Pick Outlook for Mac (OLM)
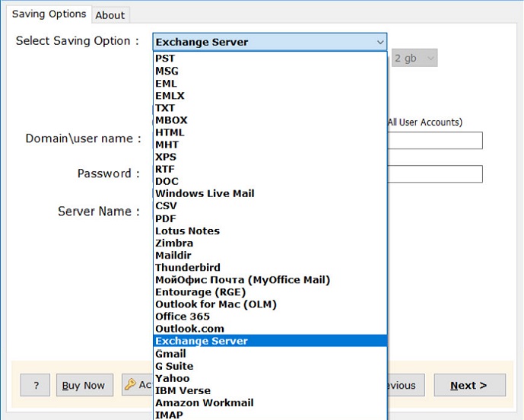The width and height of the screenshot is (524, 420). [x=270, y=304]
